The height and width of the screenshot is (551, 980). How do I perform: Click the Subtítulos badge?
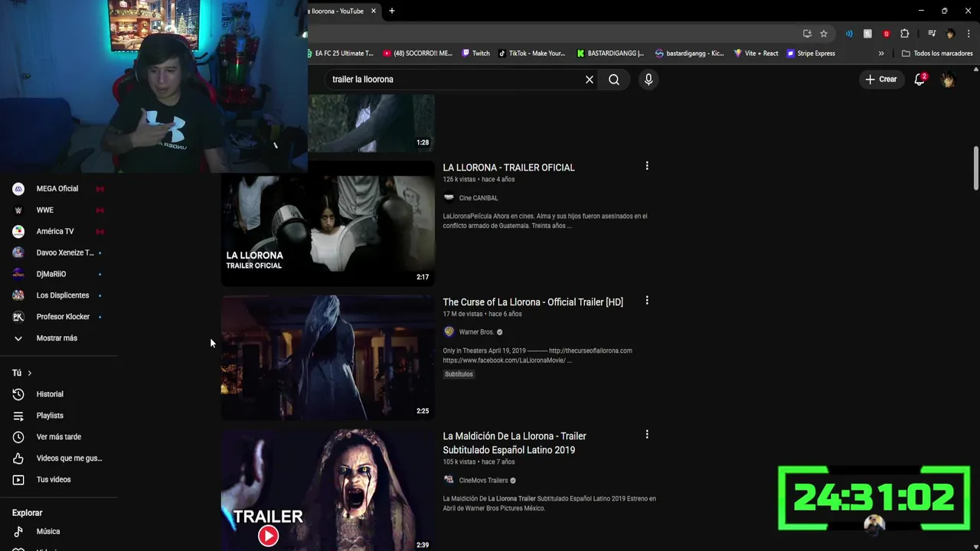pos(459,374)
